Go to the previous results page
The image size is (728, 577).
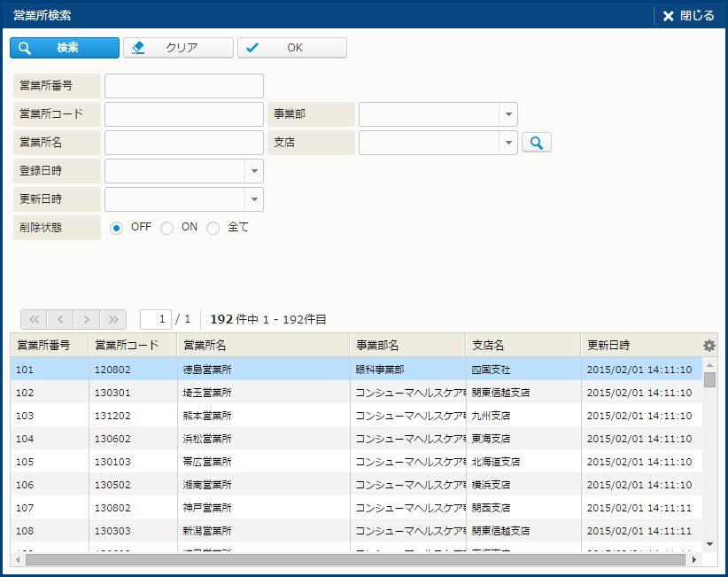[x=60, y=319]
